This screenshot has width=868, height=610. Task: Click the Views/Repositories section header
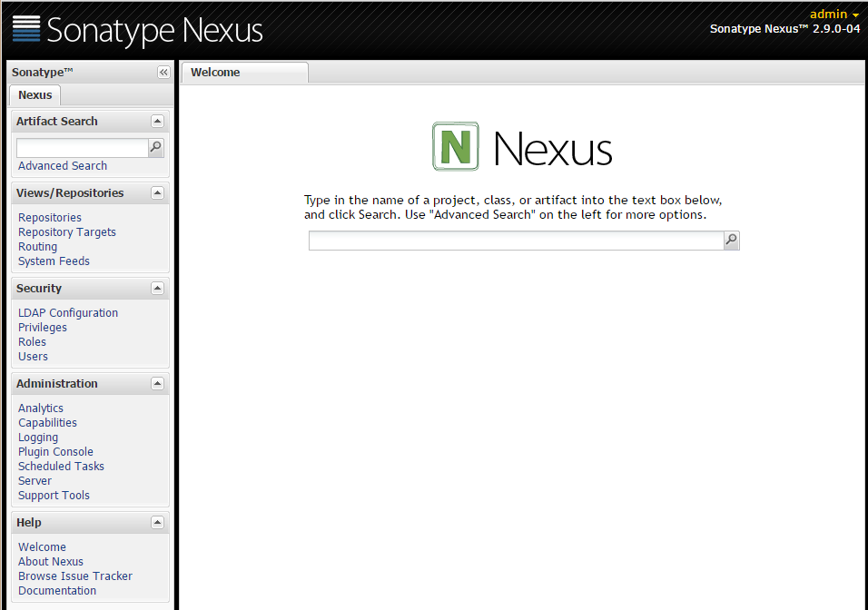point(90,193)
